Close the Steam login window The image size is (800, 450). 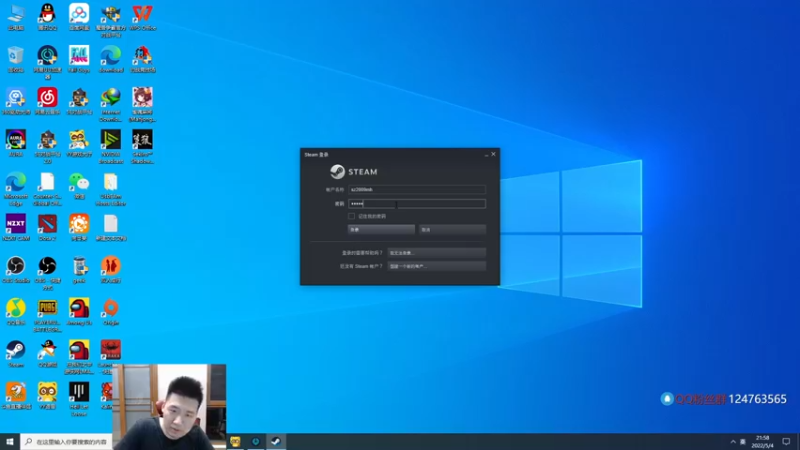(x=493, y=154)
